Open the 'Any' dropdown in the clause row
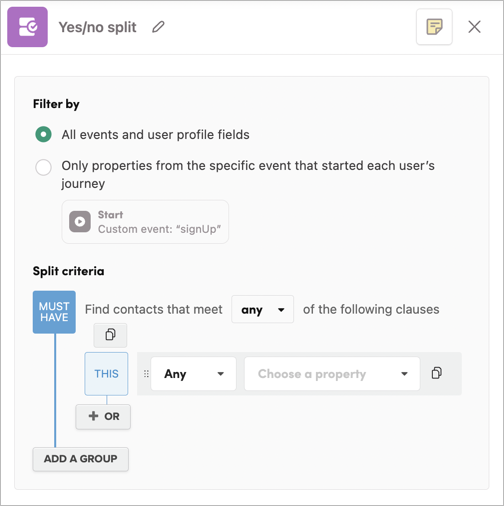504x506 pixels. (x=193, y=374)
